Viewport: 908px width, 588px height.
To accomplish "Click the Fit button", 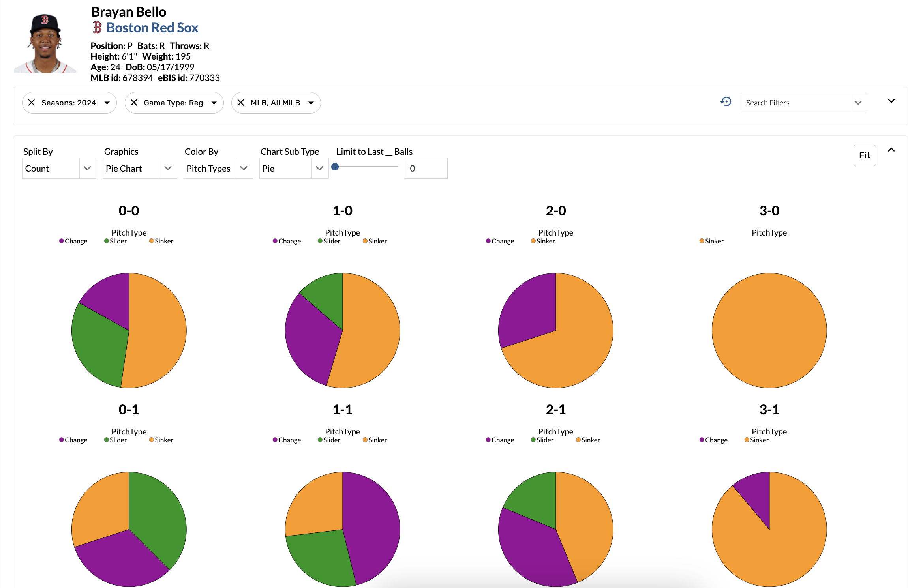I will pos(864,155).
